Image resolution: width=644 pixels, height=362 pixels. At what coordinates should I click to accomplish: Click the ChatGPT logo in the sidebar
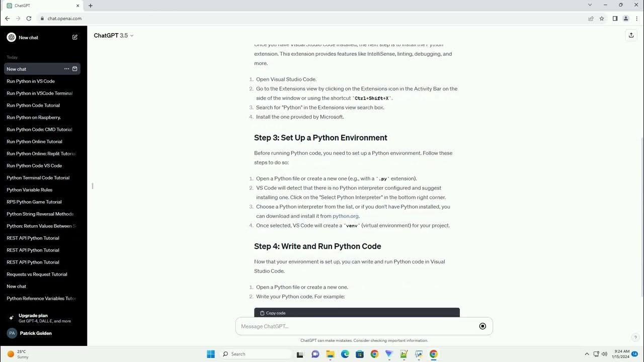pyautogui.click(x=11, y=37)
